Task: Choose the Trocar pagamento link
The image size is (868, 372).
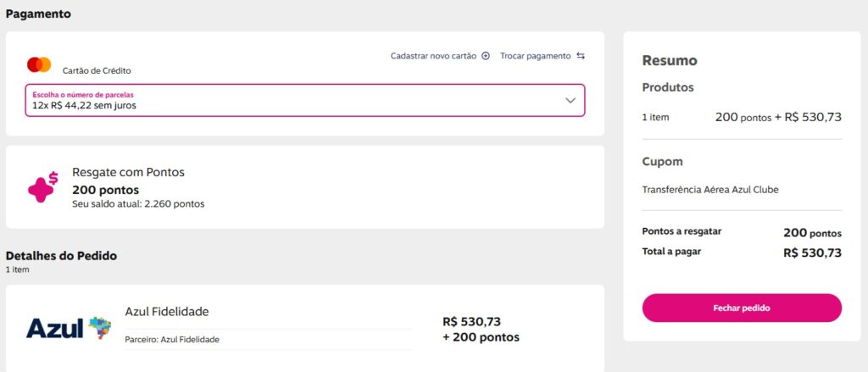Action: click(x=535, y=56)
